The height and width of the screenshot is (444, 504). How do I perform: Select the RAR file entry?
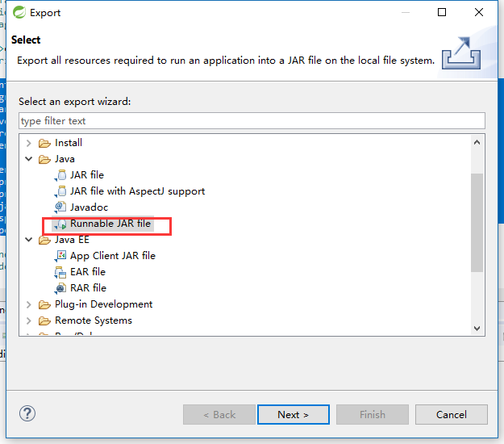tap(88, 288)
